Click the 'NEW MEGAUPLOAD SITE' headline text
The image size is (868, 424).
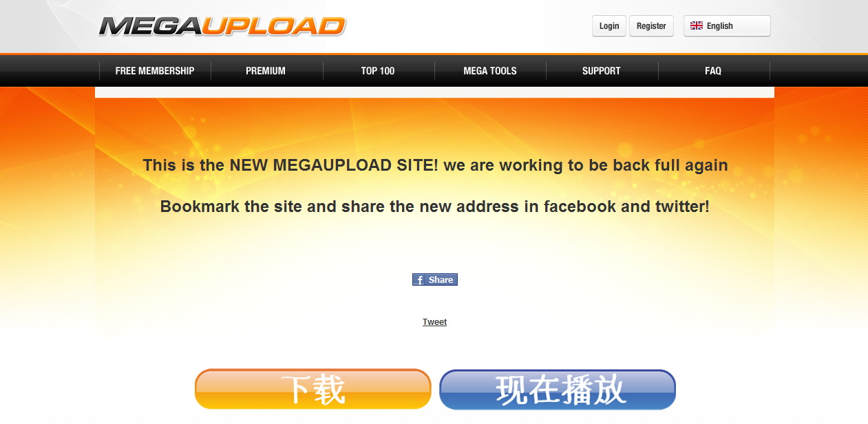pos(334,165)
